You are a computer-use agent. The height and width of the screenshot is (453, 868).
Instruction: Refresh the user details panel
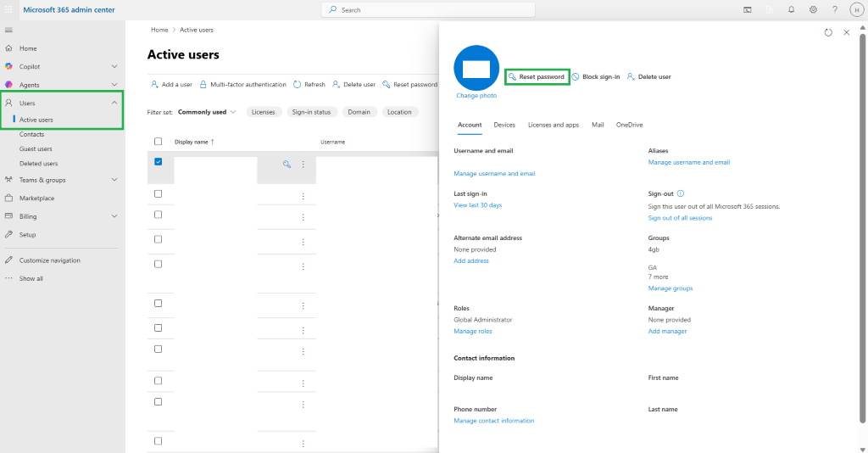pyautogui.click(x=828, y=33)
